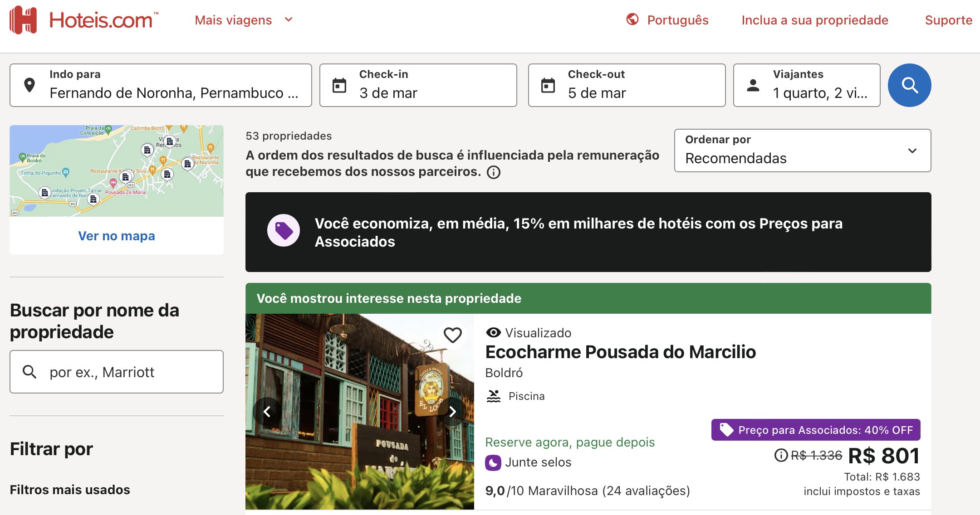Click the Check-out calendar icon
Image resolution: width=980 pixels, height=515 pixels.
coord(548,85)
